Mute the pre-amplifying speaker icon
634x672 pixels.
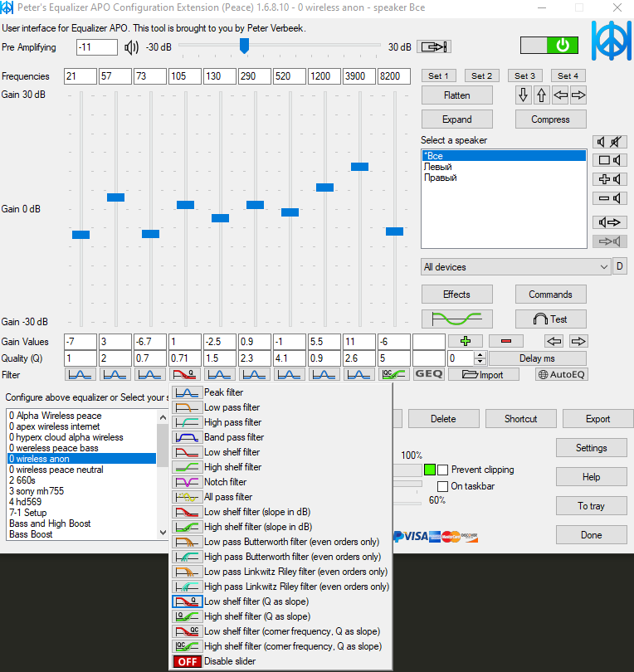point(131,47)
